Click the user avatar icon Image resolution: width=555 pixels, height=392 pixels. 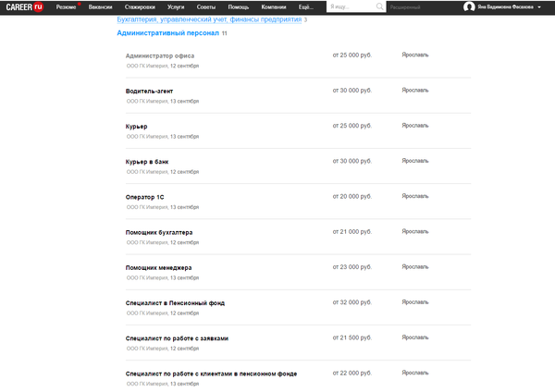pos(469,6)
